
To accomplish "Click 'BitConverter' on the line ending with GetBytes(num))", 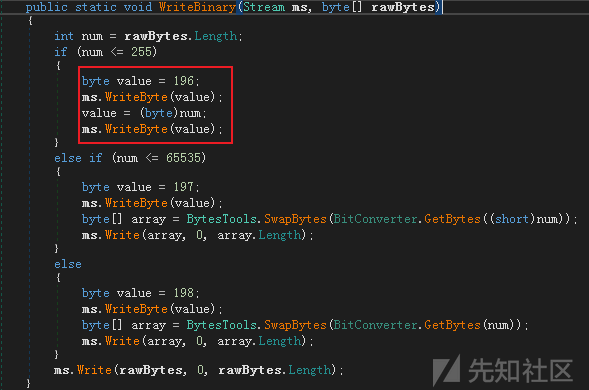I will [376, 325].
